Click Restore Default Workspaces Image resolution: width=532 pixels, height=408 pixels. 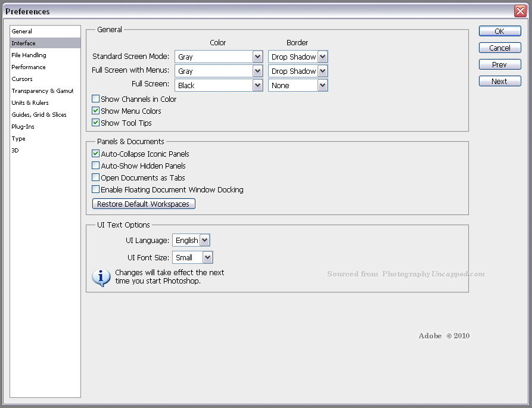tap(143, 203)
